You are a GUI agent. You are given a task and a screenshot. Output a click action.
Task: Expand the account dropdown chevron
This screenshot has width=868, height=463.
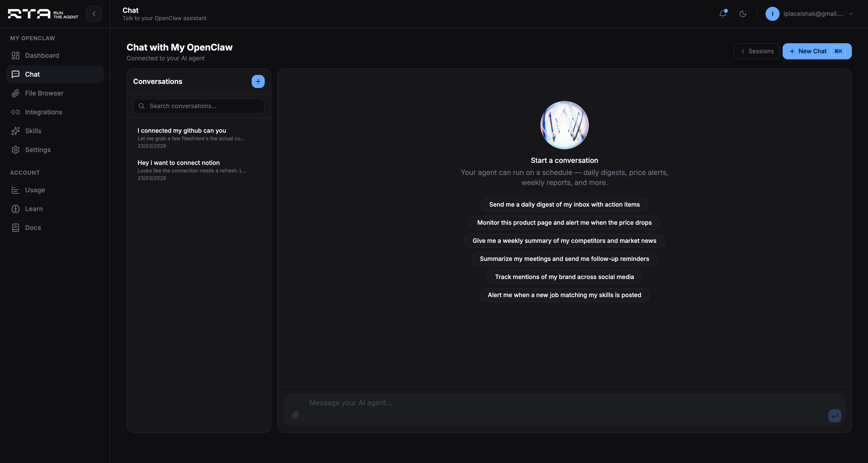(851, 14)
